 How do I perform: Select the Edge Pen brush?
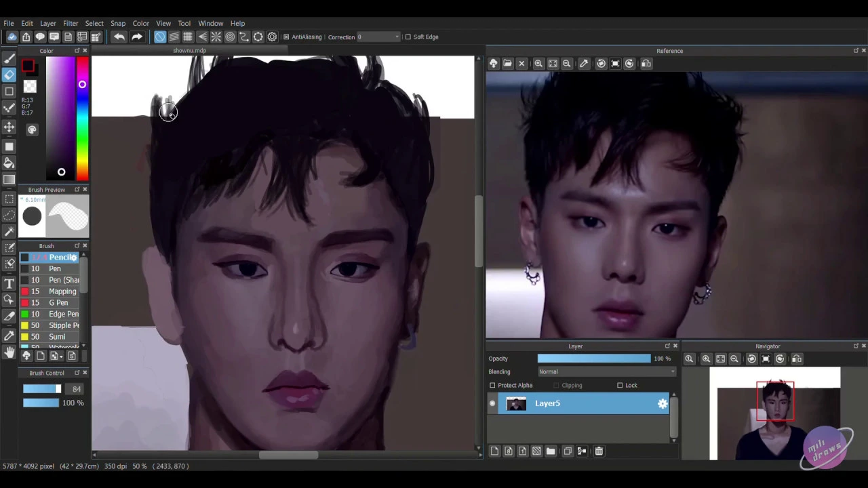point(50,314)
